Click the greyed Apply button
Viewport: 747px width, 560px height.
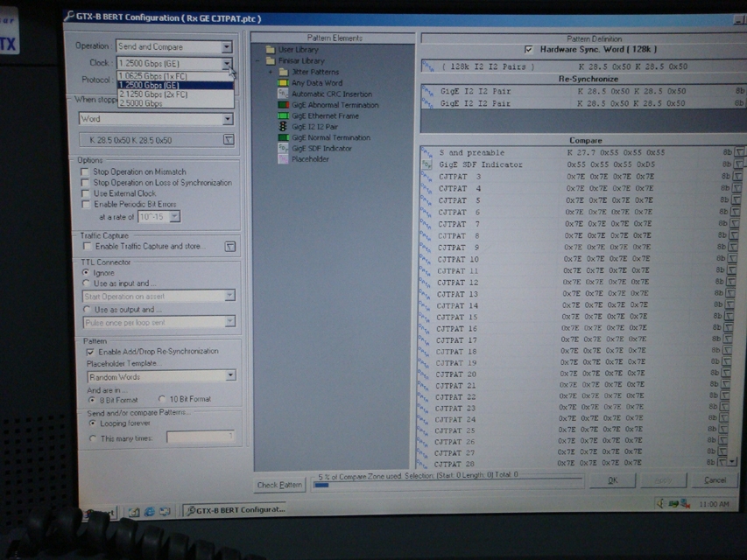[x=663, y=480]
